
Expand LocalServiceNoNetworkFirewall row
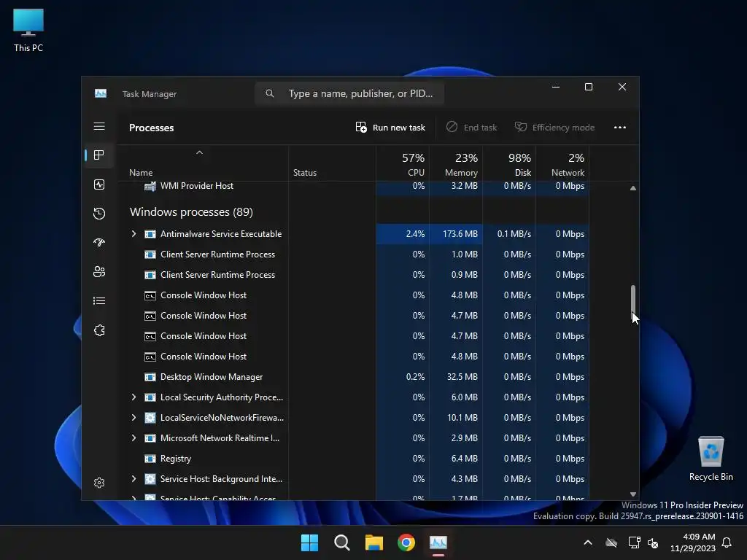(134, 418)
